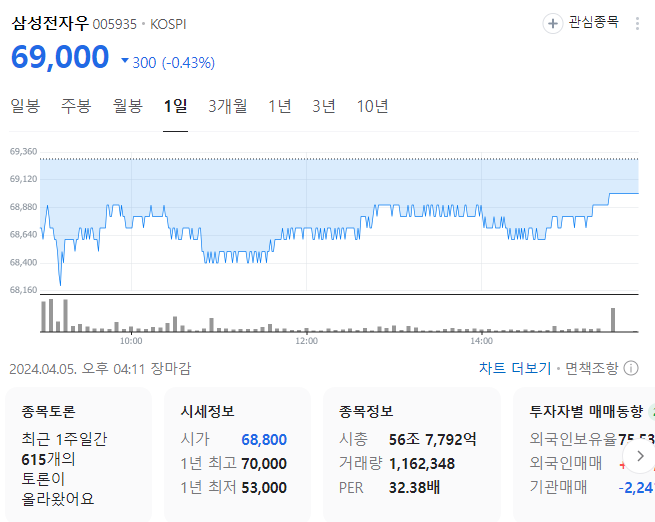
Task: Select the 1년 chart range tab
Action: pyautogui.click(x=279, y=106)
